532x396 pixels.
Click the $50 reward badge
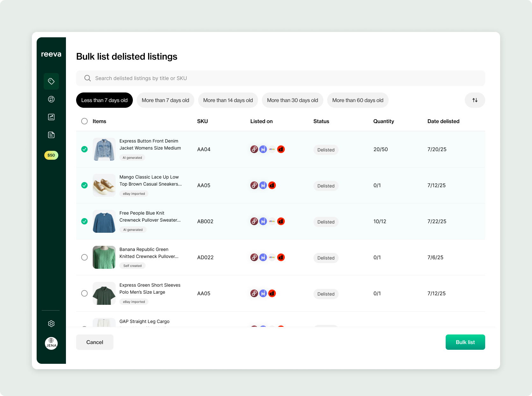click(51, 155)
